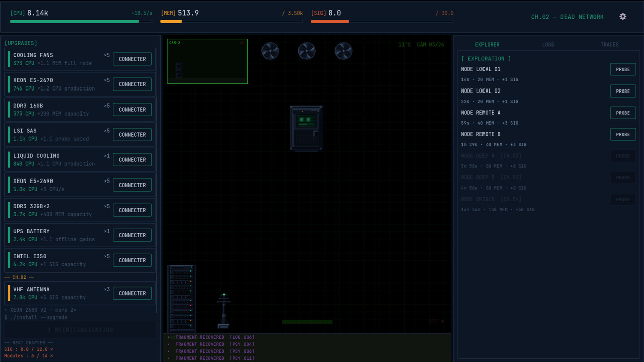
Task: Connect the LSI SAS upgrade
Action: pos(132,135)
